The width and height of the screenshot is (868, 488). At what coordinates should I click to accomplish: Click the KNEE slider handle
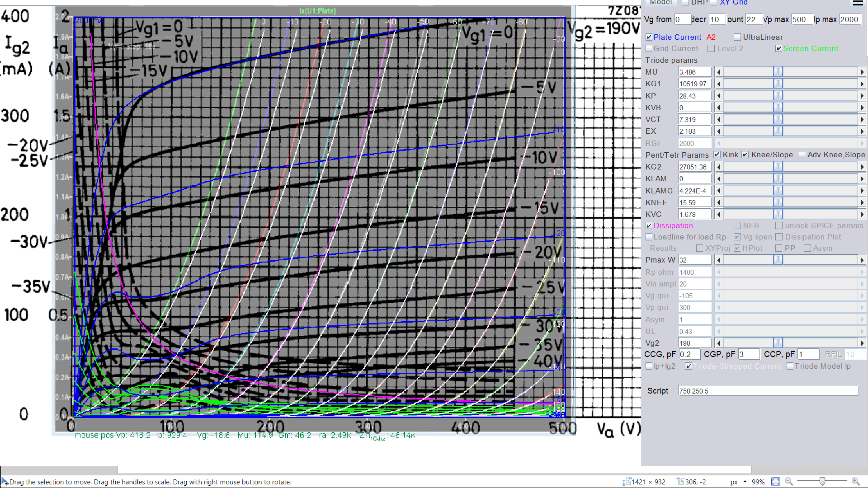778,202
